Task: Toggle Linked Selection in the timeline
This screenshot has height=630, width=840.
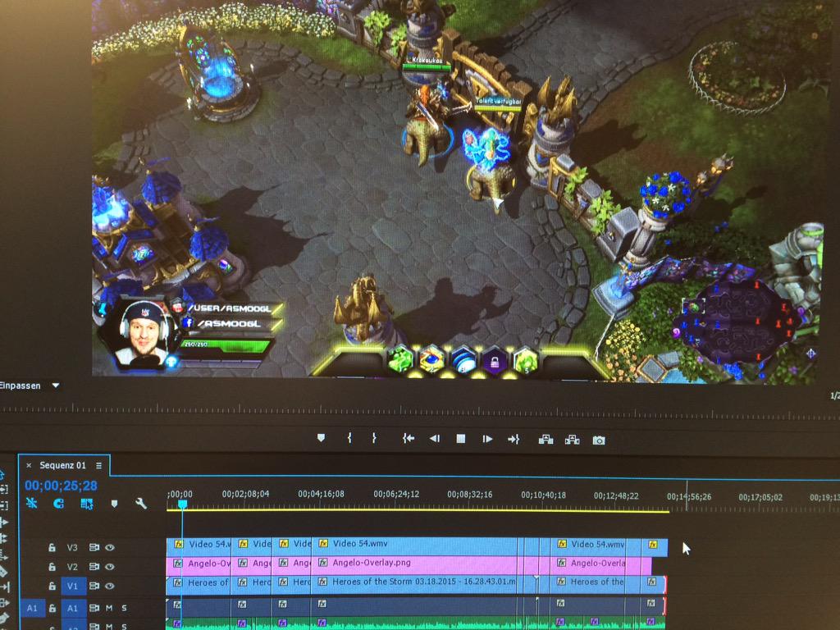Action: point(86,504)
